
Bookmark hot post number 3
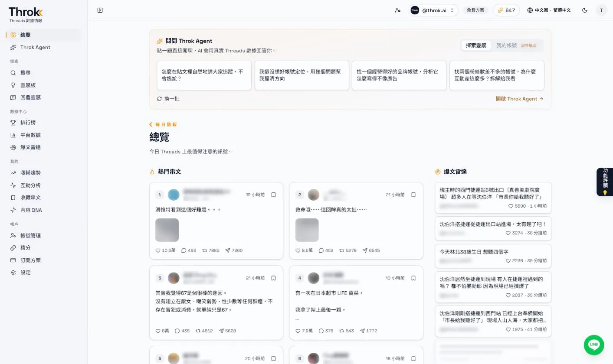[x=273, y=278]
